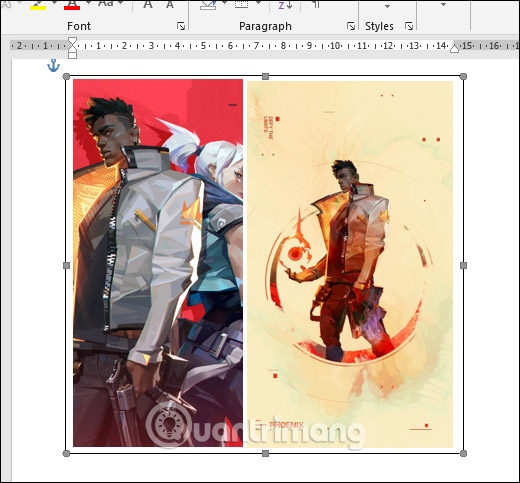The width and height of the screenshot is (520, 483).
Task: Click the paragraph Shading paint bucket icon
Action: (208, 5)
